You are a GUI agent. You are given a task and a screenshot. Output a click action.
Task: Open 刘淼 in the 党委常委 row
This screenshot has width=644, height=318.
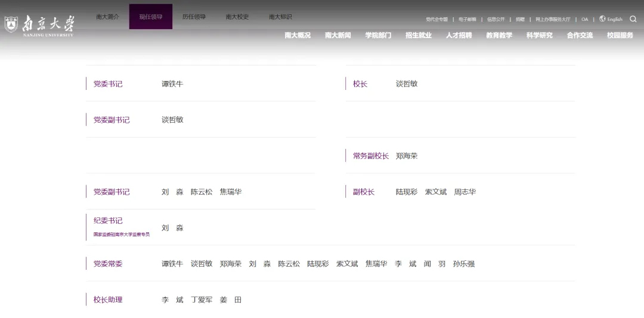pos(260,264)
